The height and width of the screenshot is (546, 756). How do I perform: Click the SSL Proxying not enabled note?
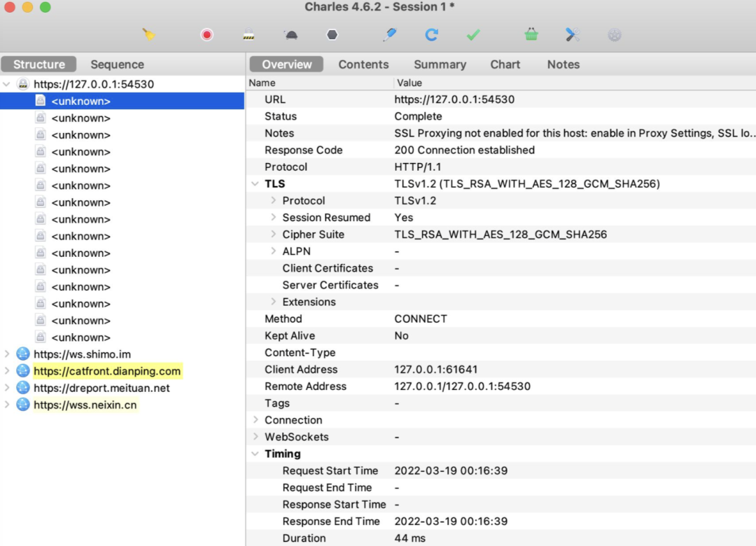point(574,133)
